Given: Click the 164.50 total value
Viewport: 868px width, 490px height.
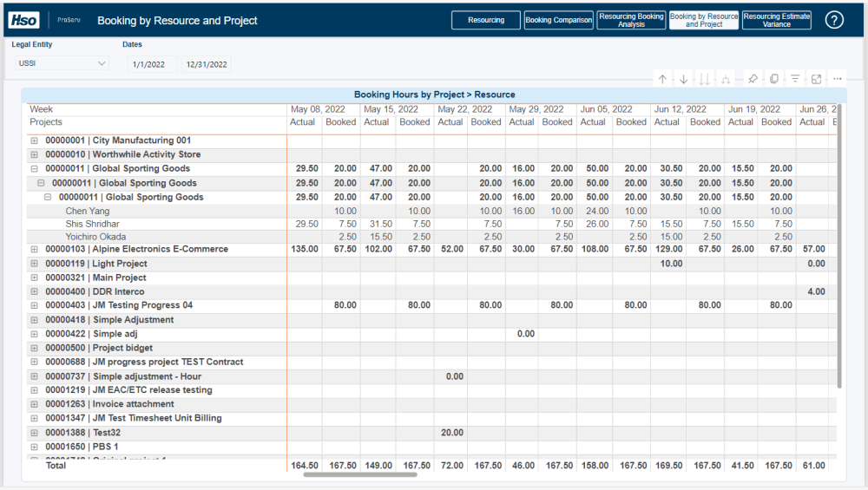Looking at the screenshot, I should click(305, 466).
